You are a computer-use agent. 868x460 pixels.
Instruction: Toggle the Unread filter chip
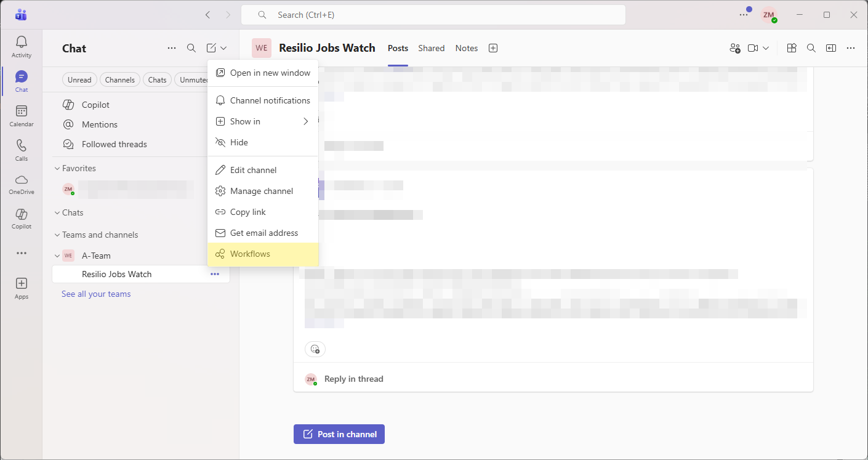coord(79,80)
